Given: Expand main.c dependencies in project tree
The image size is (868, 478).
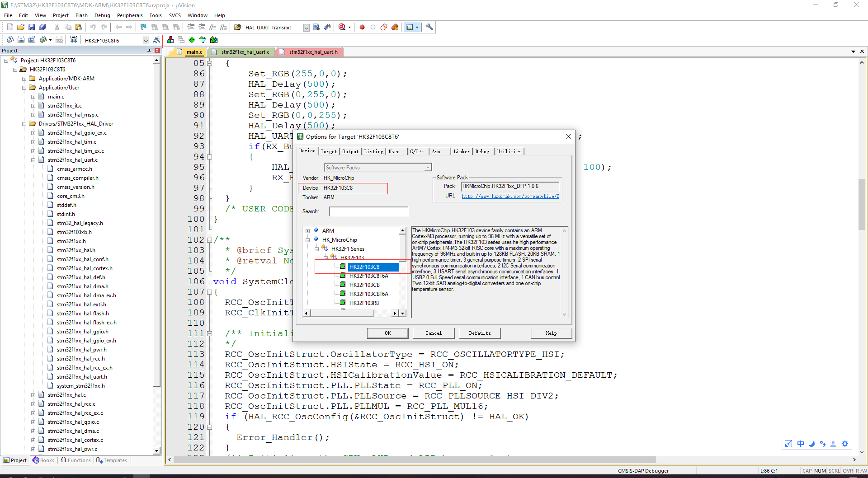Looking at the screenshot, I should point(33,97).
